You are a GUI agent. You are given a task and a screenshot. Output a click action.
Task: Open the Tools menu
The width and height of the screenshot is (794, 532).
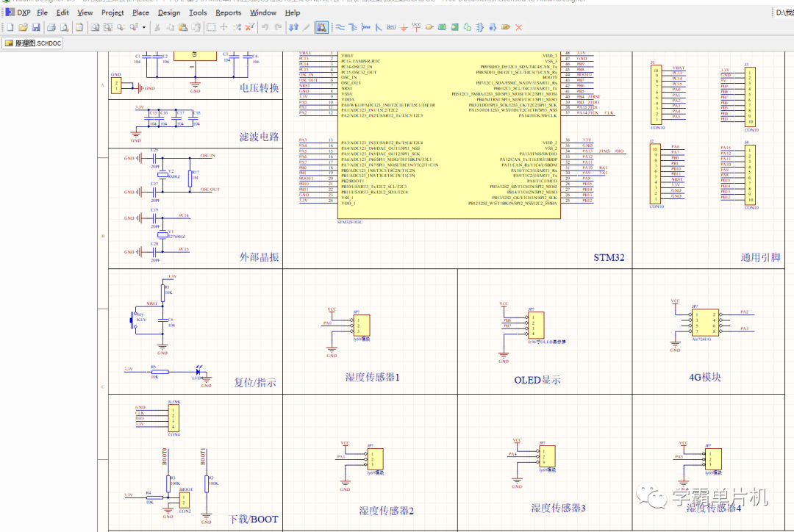pos(198,12)
